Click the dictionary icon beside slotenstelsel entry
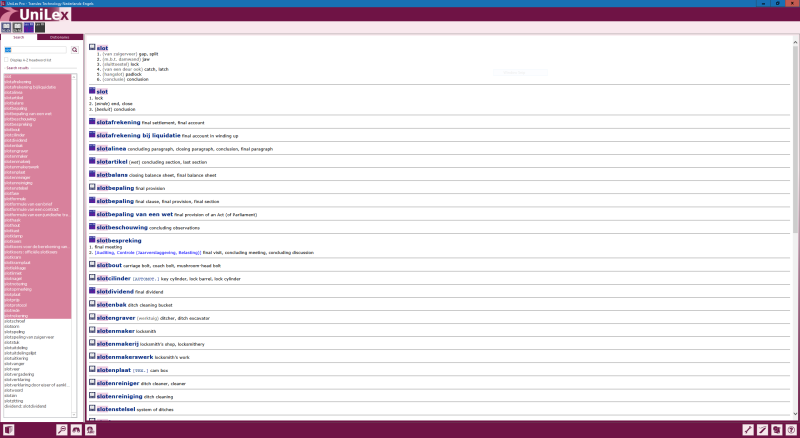The width and height of the screenshot is (800, 438). (92, 408)
